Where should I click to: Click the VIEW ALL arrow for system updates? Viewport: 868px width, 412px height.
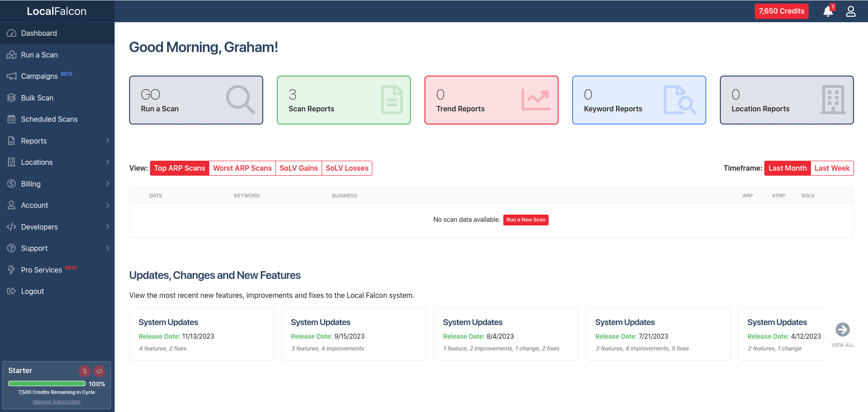(842, 331)
